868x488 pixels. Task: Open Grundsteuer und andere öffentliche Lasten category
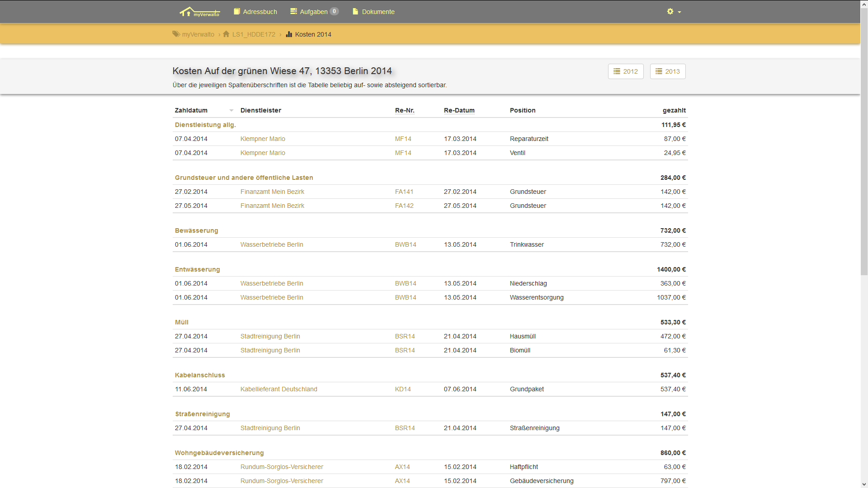(x=244, y=178)
